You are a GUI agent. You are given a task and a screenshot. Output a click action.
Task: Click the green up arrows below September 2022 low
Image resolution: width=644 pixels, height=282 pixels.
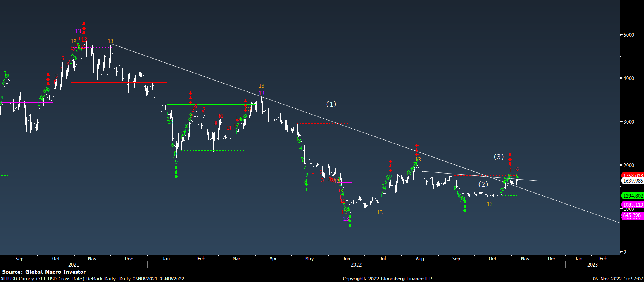[x=465, y=206]
